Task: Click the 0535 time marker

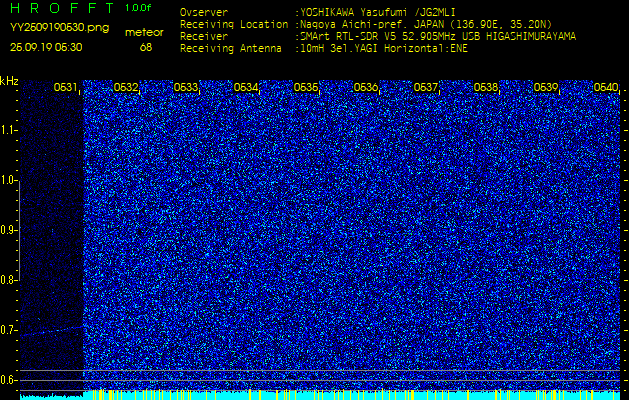Action: (306, 87)
